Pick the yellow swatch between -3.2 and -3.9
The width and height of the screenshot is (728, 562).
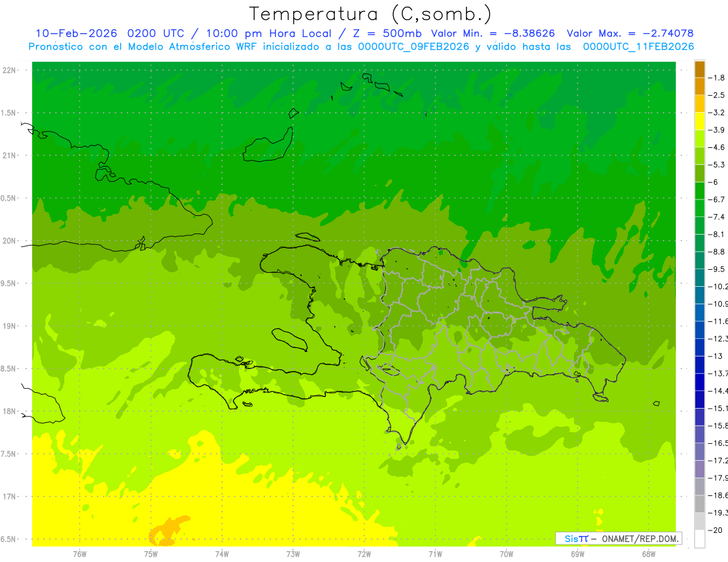pos(699,121)
